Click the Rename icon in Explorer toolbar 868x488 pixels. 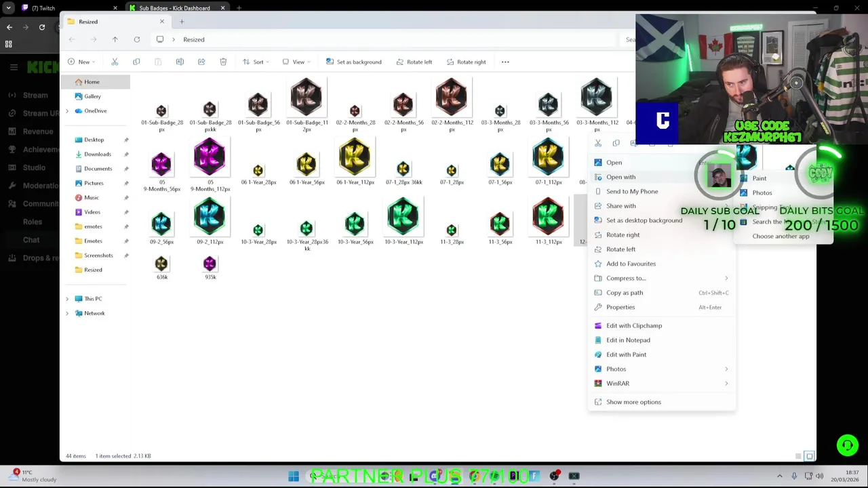[180, 62]
